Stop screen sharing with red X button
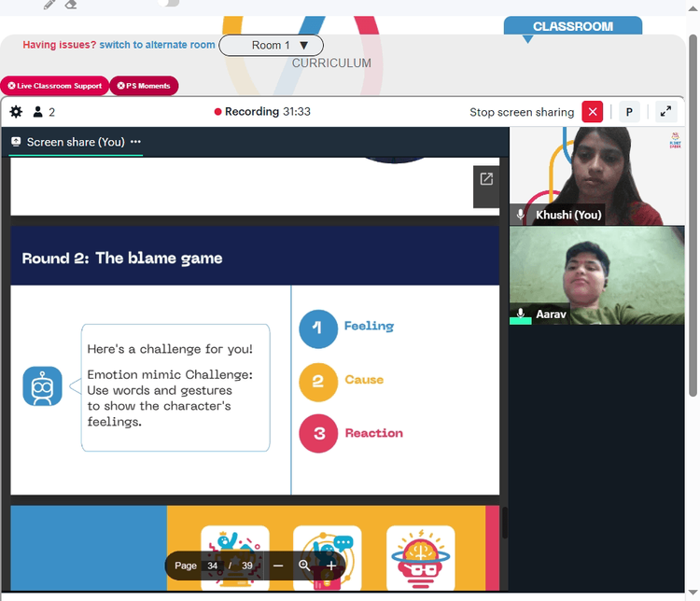Image resolution: width=700 pixels, height=601 pixels. coord(592,112)
